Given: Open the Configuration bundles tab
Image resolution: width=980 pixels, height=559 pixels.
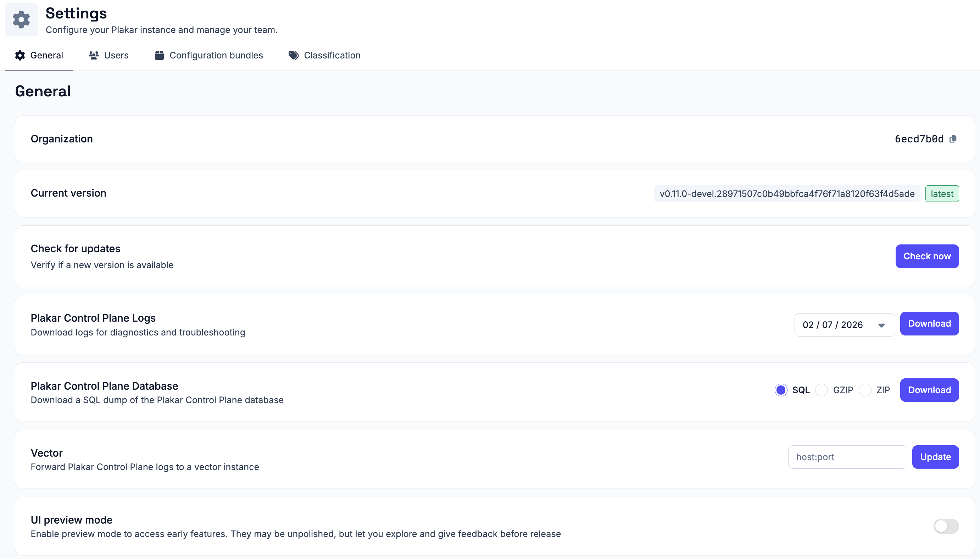Looking at the screenshot, I should (208, 55).
